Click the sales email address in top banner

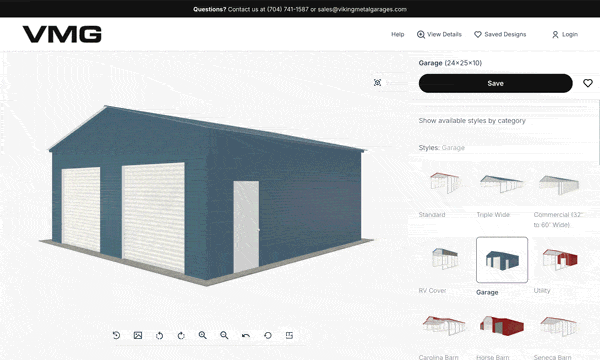362,9
